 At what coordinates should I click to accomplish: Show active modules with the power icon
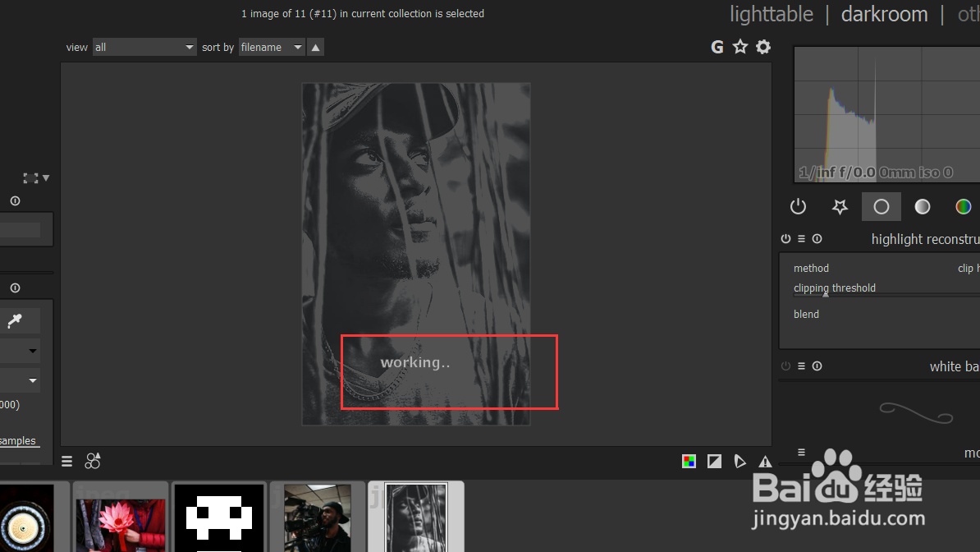click(x=798, y=206)
